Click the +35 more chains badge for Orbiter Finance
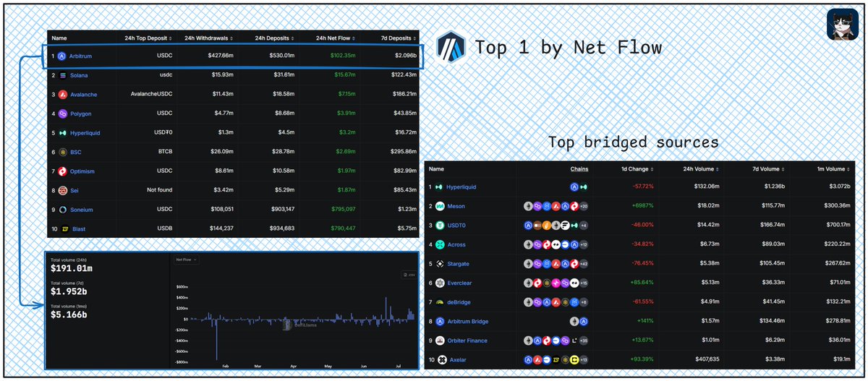Screen dimensions: 868x381 tap(583, 341)
